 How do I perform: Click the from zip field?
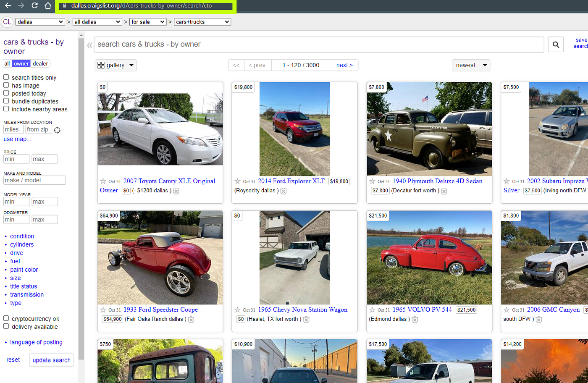coord(39,130)
